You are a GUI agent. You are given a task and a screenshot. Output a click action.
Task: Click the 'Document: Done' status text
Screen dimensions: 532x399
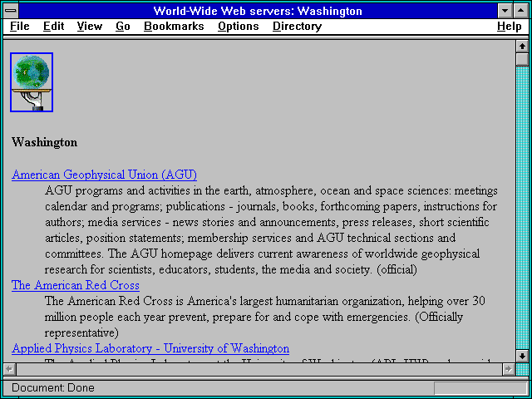53,387
